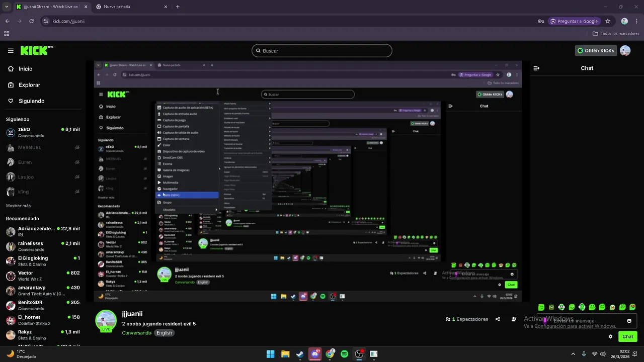The width and height of the screenshot is (644, 362).
Task: Click the microphone icon in system tray
Action: click(x=584, y=354)
